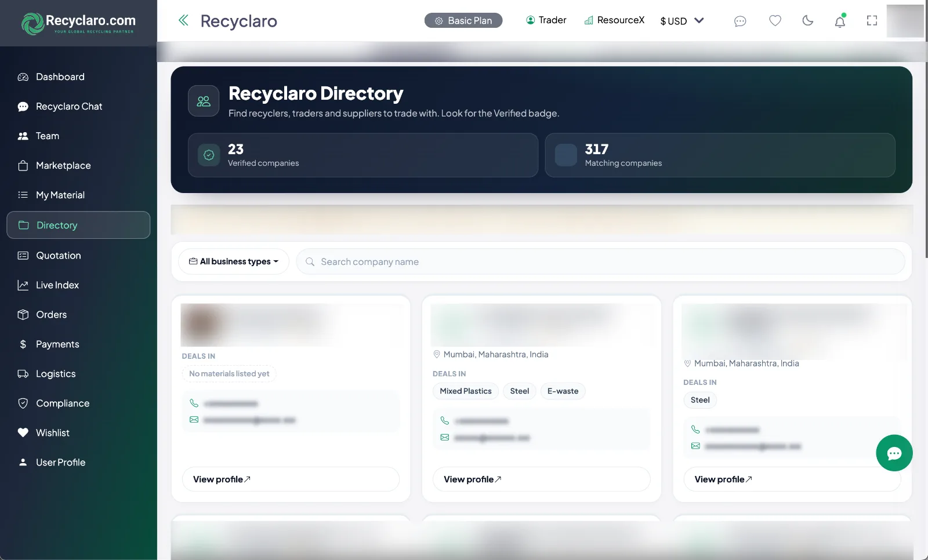Open wishlist heart icon in header
The height and width of the screenshot is (560, 928).
click(x=775, y=21)
